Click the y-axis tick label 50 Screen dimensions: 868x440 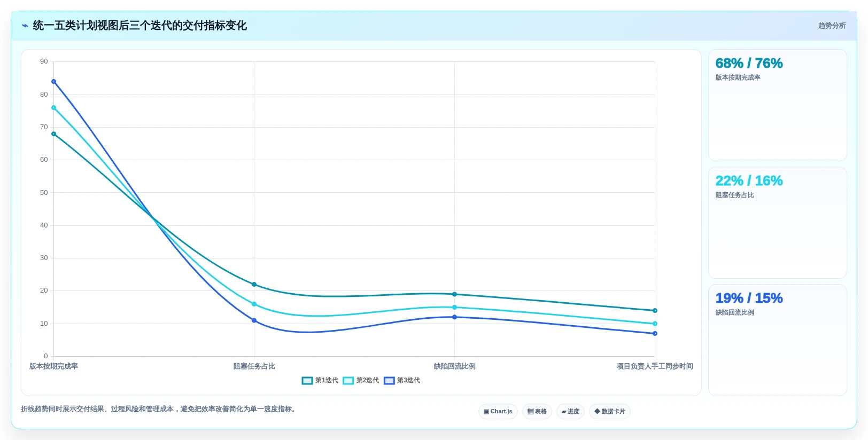pos(44,193)
